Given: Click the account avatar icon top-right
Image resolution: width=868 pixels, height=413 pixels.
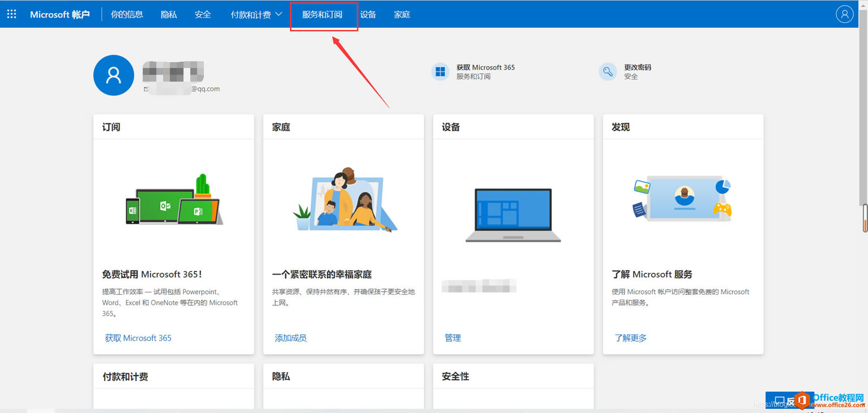Looking at the screenshot, I should point(844,14).
